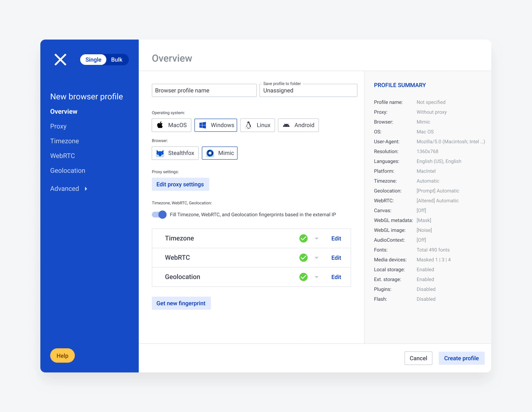Click the 1360x768 resolution value
Image resolution: width=532 pixels, height=412 pixels.
coord(427,151)
